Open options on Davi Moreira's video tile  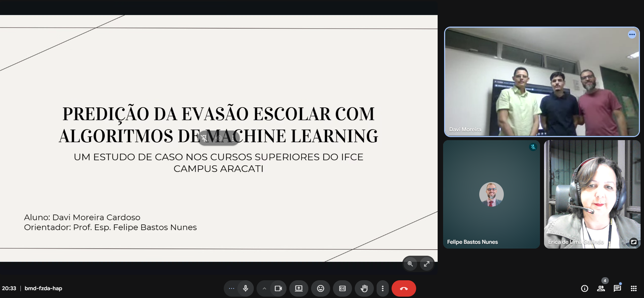click(632, 34)
